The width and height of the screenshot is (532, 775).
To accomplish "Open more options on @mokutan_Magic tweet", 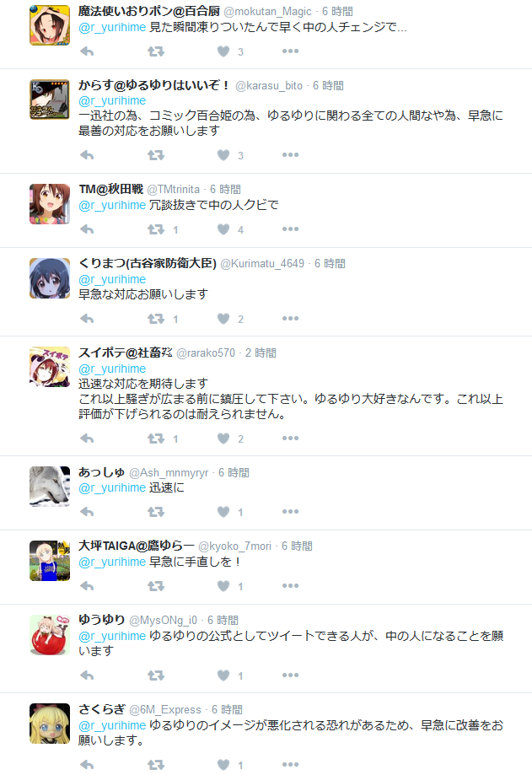I will (291, 51).
